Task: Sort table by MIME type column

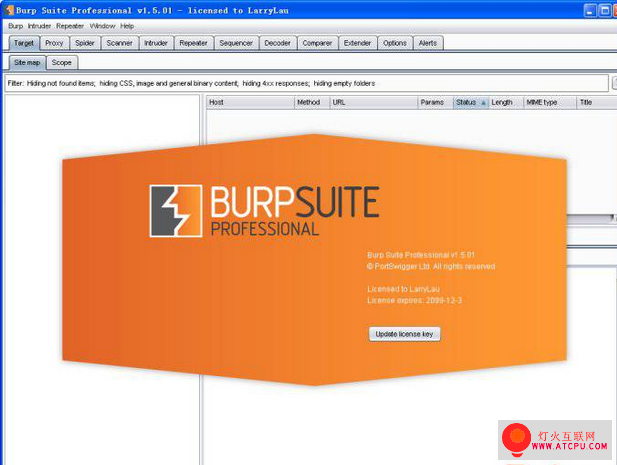Action: (550, 102)
